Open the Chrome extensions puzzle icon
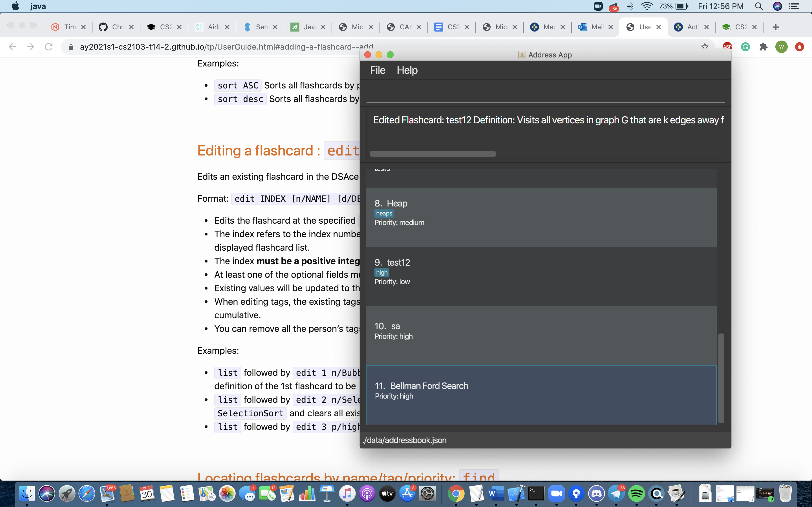Screen dimensions: 812x507 click(x=763, y=46)
